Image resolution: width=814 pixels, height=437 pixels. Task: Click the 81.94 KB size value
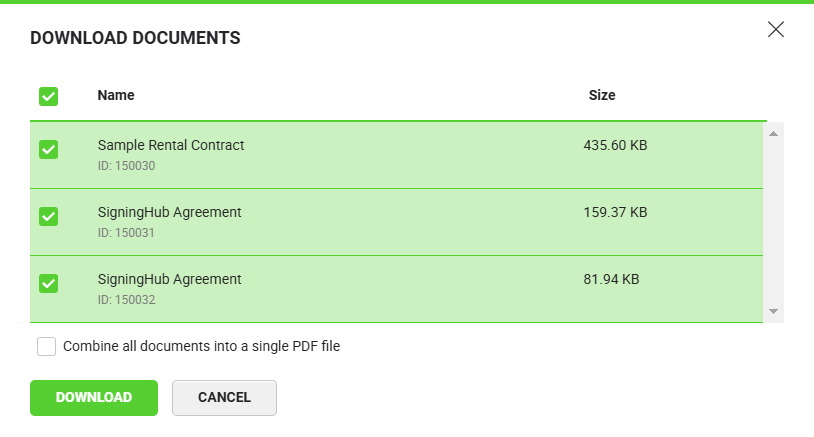tap(611, 279)
